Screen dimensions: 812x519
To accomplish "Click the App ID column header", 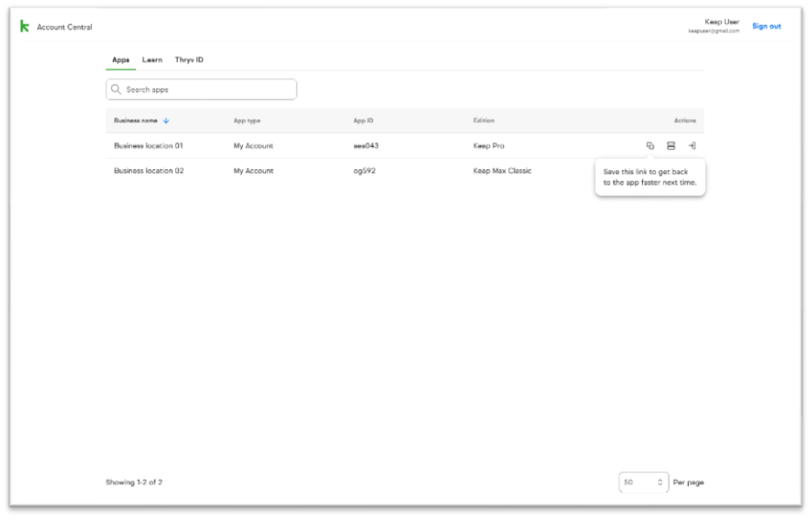I will click(363, 121).
